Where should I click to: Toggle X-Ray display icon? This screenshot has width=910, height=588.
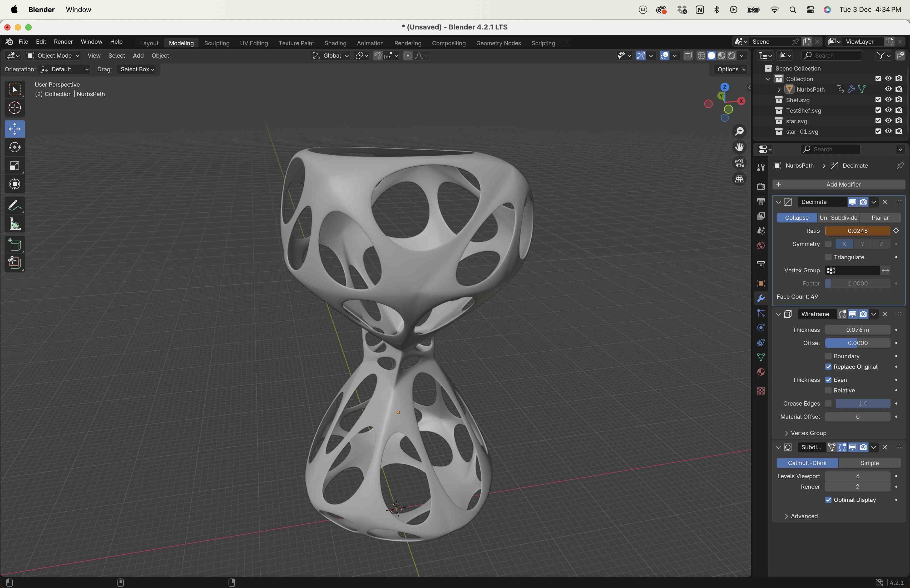point(688,56)
